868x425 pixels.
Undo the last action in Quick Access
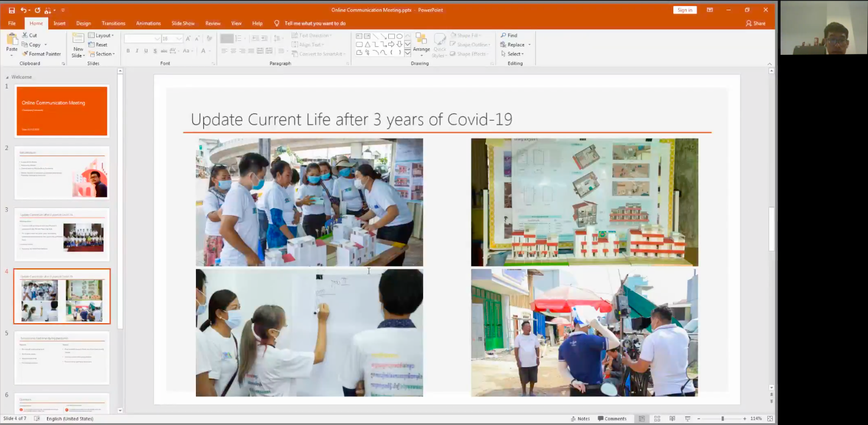pos(23,10)
